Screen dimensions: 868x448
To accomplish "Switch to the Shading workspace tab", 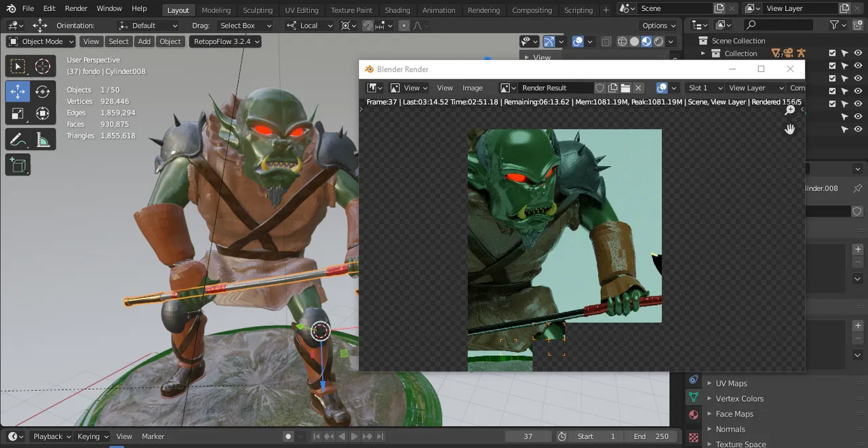I will [x=397, y=10].
